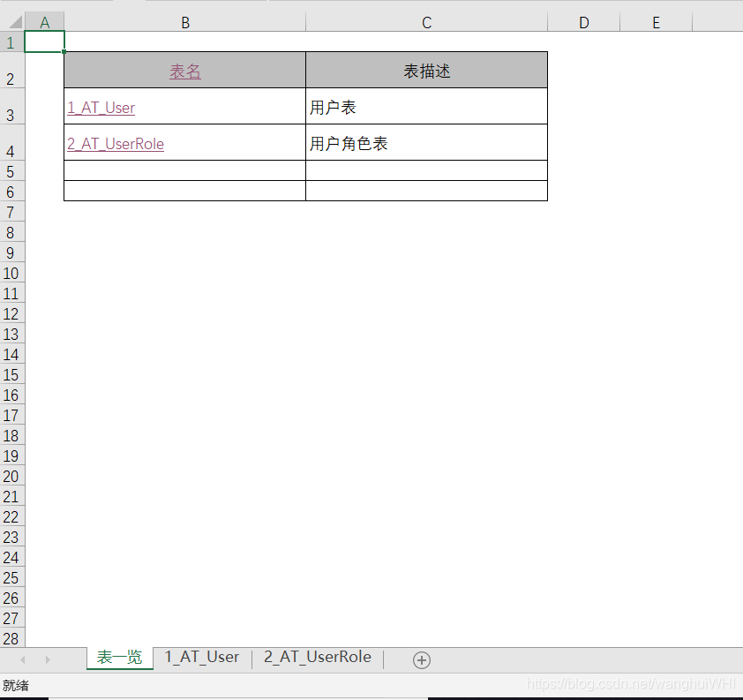Select row 20 header
743x700 pixels.
pyautogui.click(x=11, y=476)
